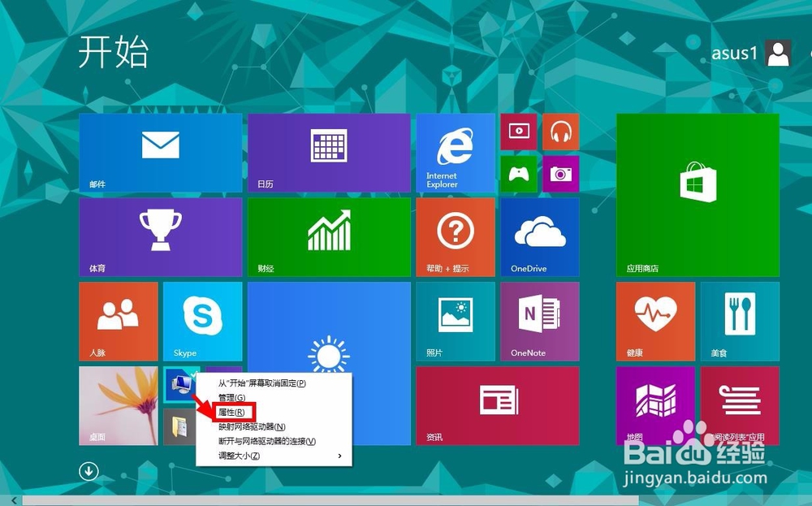Open the News (资讯) tile
Viewport: 812px width, 506px height.
tap(497, 405)
